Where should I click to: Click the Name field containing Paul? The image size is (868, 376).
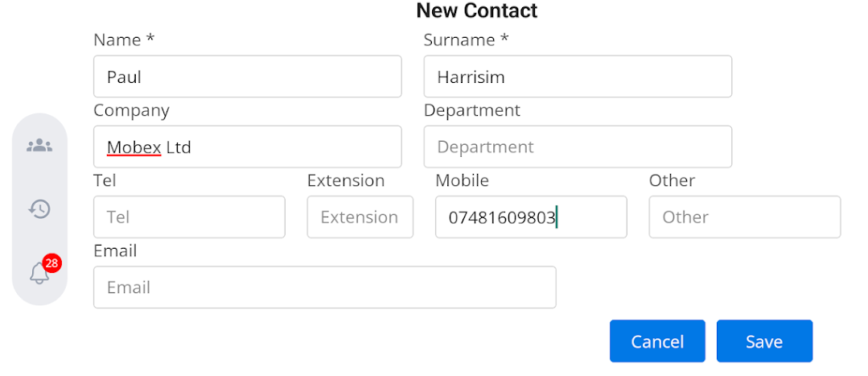(247, 76)
